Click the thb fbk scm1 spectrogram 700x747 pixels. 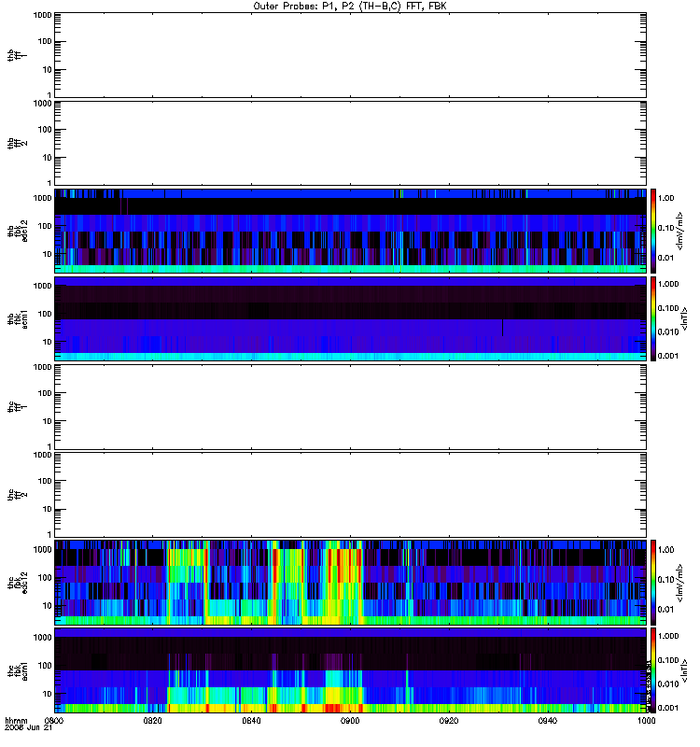click(350, 318)
